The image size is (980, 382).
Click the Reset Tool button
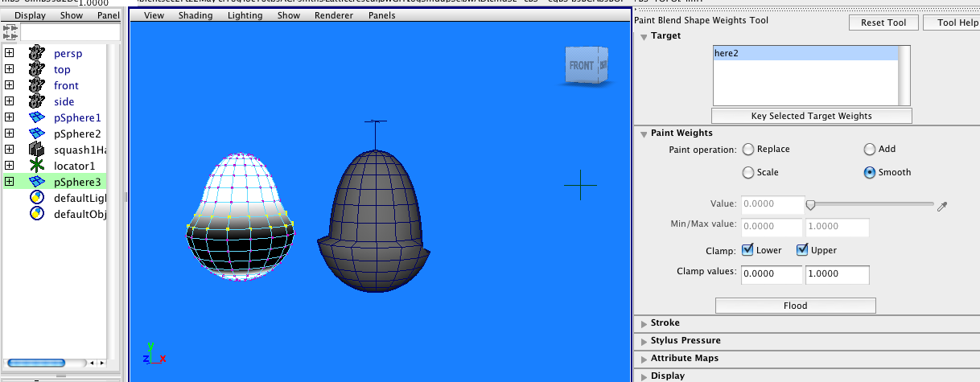[x=883, y=23]
